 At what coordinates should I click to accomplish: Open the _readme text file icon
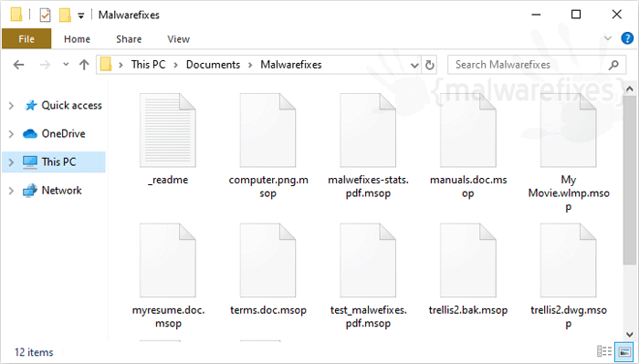coord(167,130)
